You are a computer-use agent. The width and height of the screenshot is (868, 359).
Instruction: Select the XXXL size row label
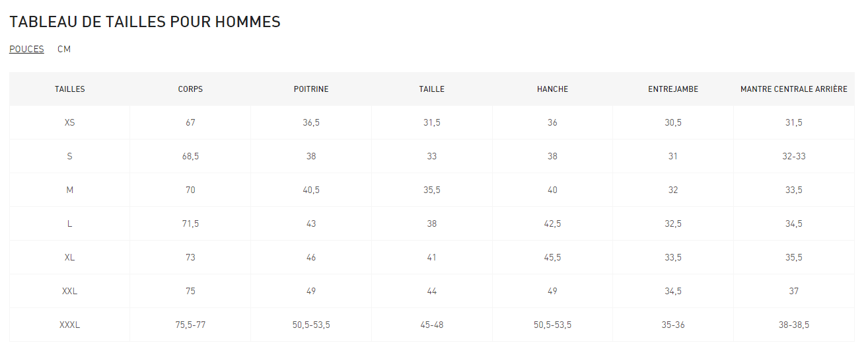pyautogui.click(x=69, y=325)
